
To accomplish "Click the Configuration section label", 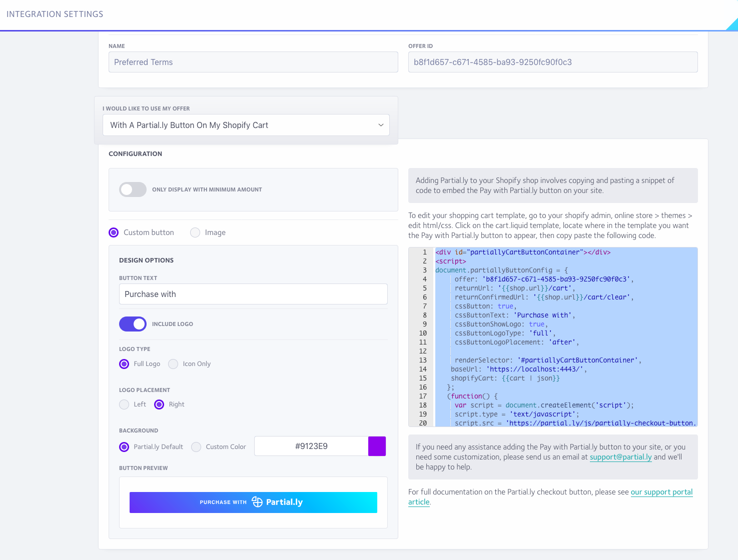I will (x=135, y=154).
